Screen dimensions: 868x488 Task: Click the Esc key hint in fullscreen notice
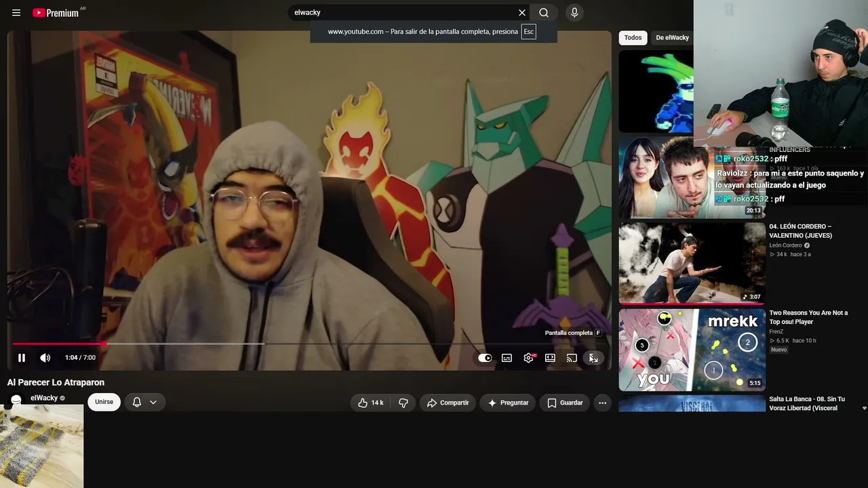tap(528, 31)
